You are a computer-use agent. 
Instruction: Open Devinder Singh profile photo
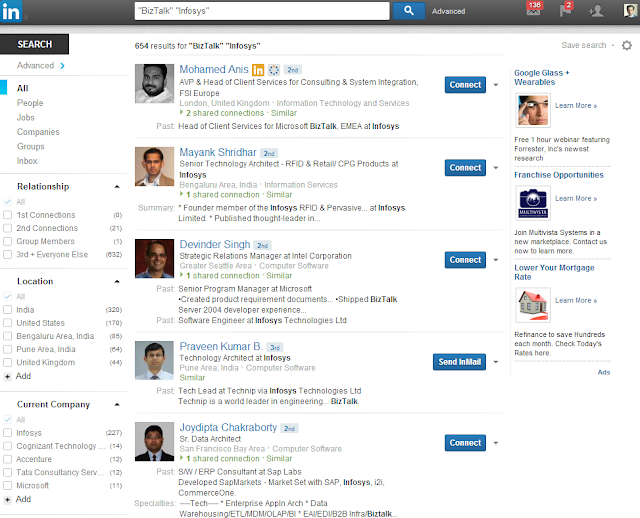coord(154,259)
